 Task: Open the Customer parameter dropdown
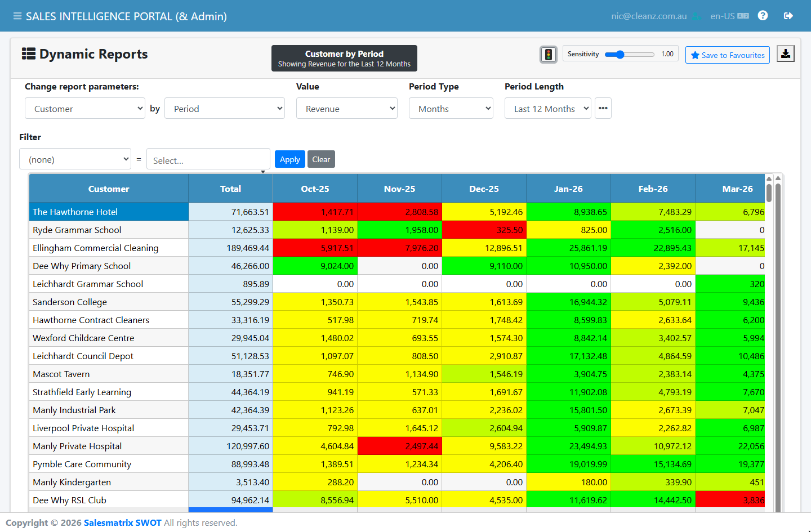[85, 108]
